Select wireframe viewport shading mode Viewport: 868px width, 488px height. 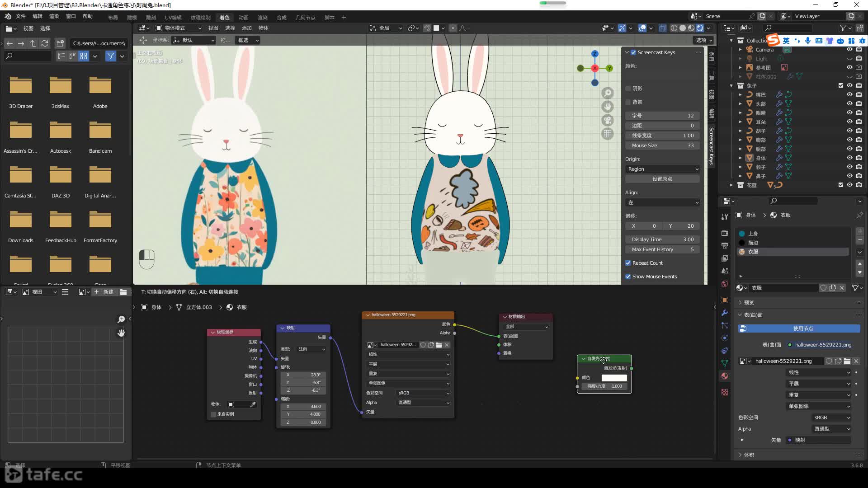674,28
